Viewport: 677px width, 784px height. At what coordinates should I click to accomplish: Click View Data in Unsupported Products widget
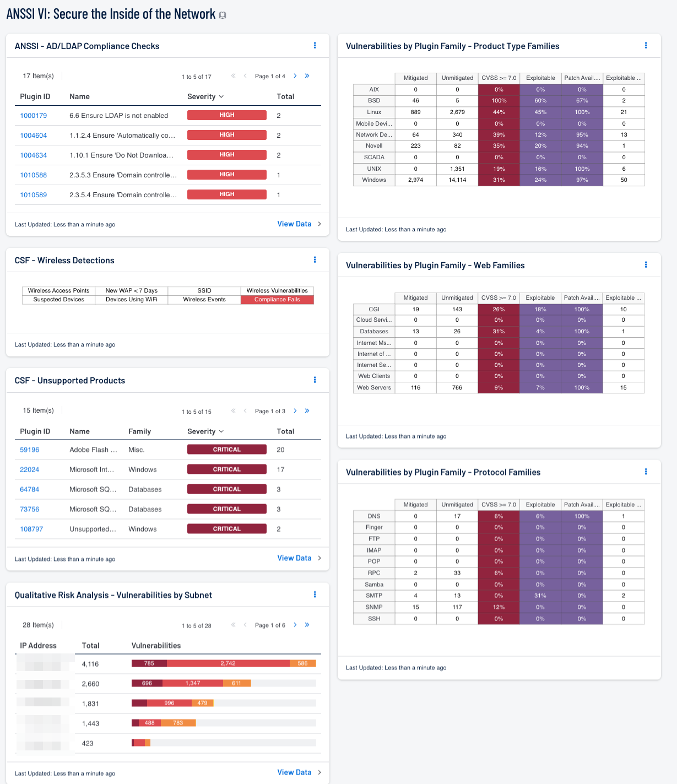pos(295,558)
